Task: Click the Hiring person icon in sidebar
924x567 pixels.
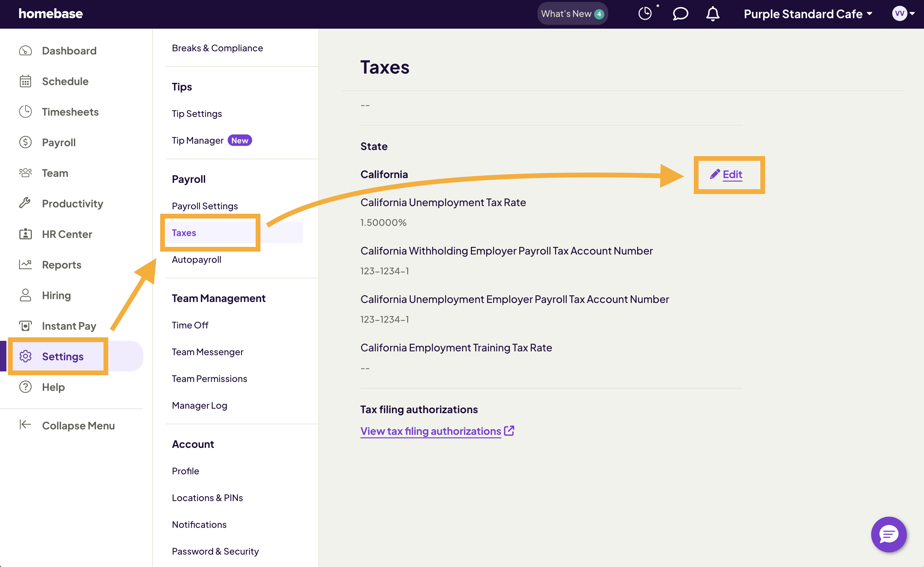Action: click(x=25, y=295)
